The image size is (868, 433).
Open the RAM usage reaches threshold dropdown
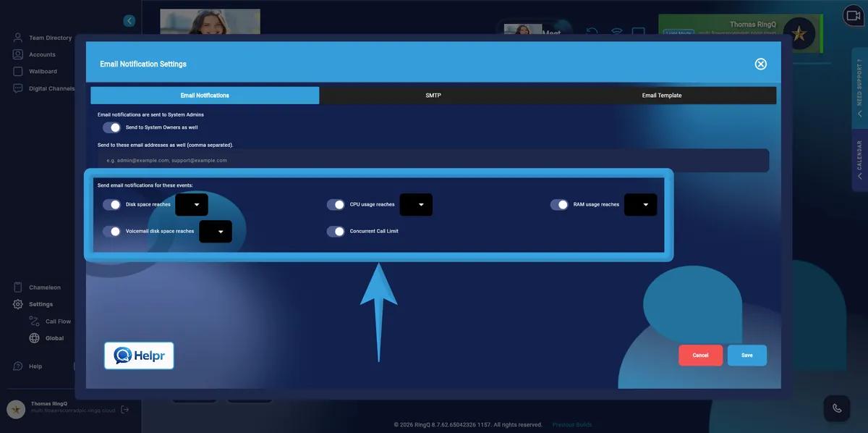641,205
